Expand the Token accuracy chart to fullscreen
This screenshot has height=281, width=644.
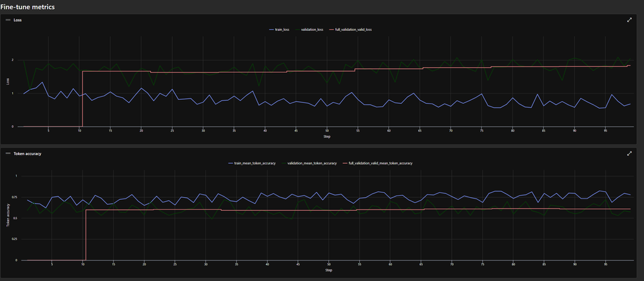pyautogui.click(x=629, y=153)
